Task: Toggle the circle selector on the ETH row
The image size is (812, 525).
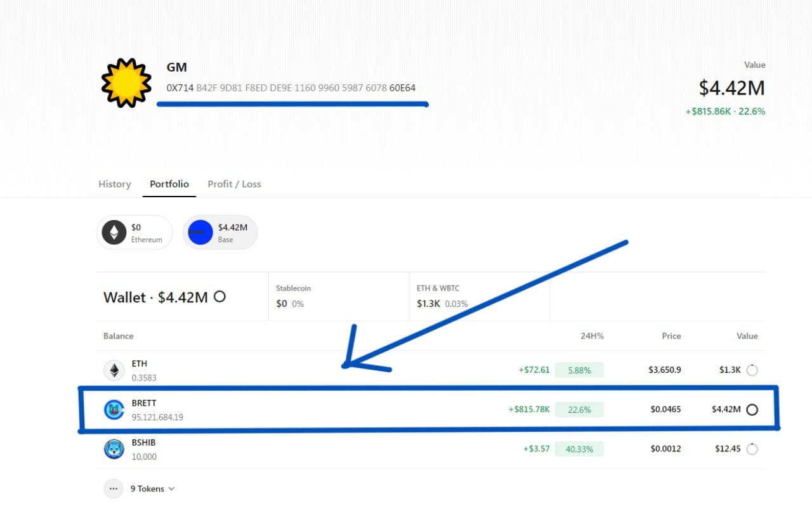Action: coord(752,370)
